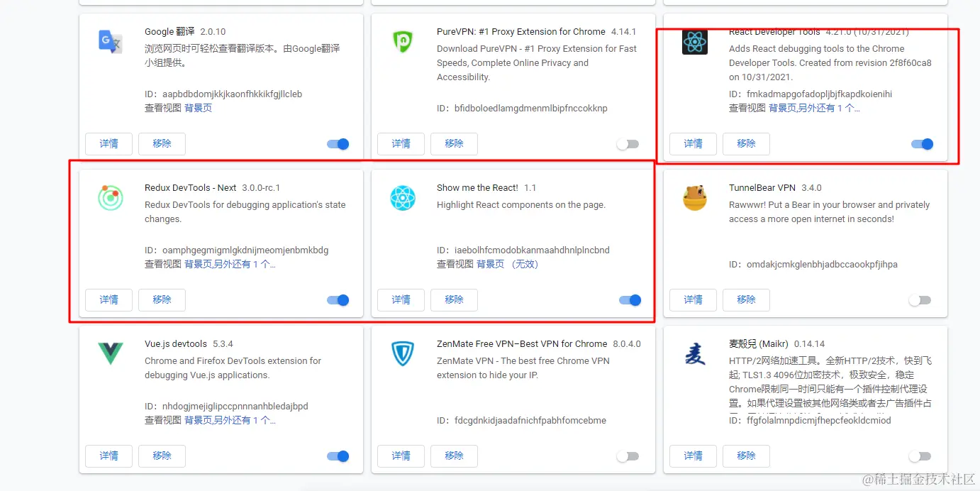This screenshot has width=980, height=491.
Task: Open Vue.js devtools 详情
Action: click(x=108, y=456)
